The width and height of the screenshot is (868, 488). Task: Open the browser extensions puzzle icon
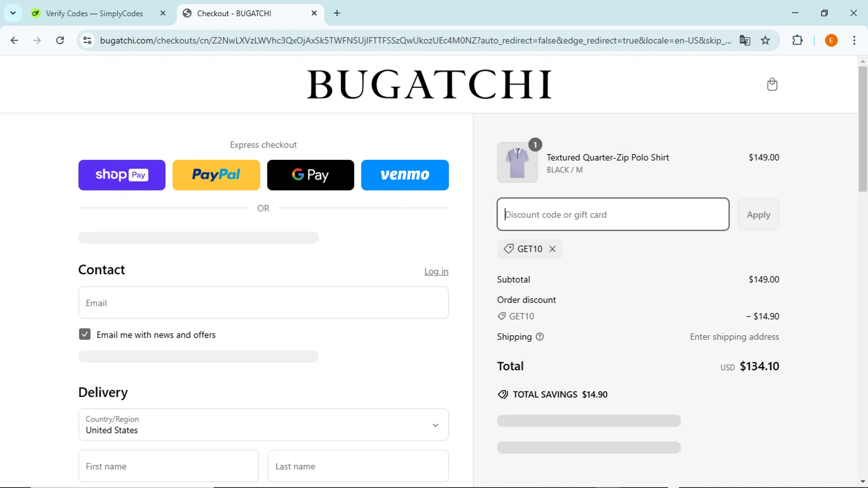point(797,41)
